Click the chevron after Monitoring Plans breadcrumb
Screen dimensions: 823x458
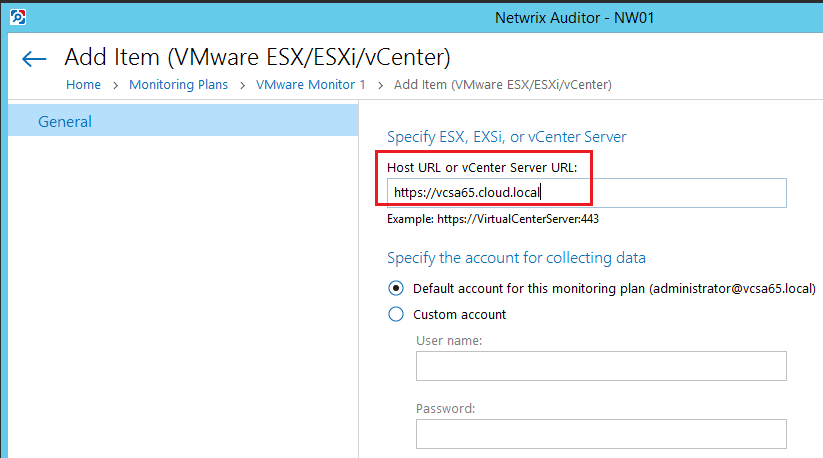tap(242, 85)
